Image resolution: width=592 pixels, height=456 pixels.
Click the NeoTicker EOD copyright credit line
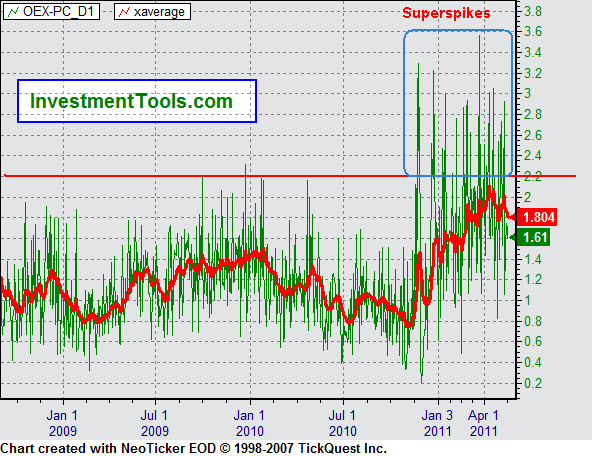pos(193,448)
